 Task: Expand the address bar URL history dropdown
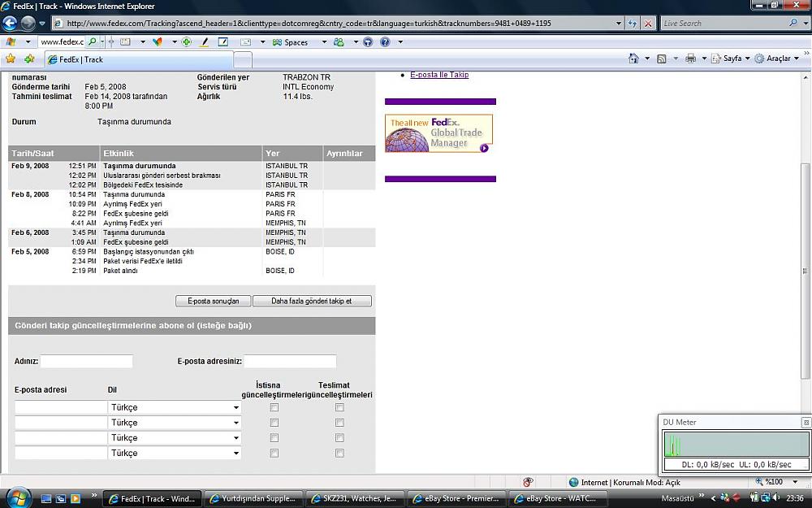(x=618, y=24)
